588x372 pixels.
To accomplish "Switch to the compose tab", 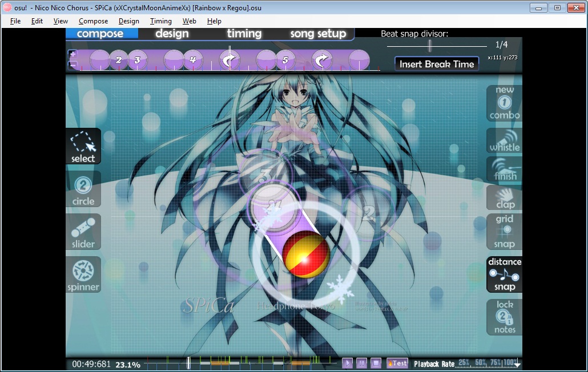I will coord(100,33).
